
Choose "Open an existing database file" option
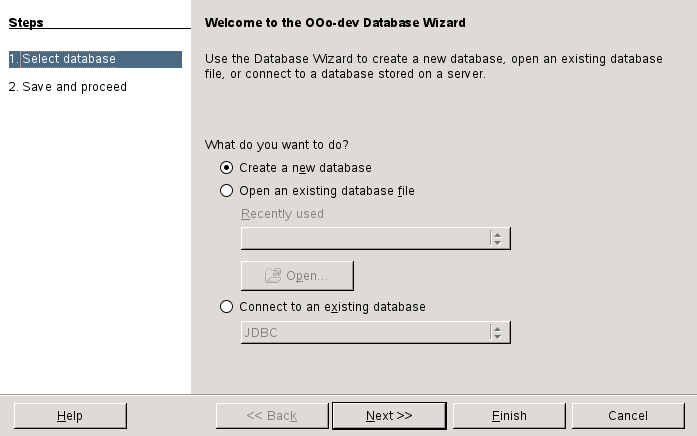(x=227, y=191)
